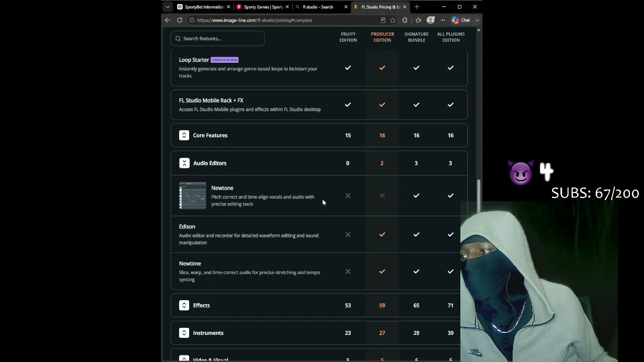Close the fl studio - Search tab

click(x=346, y=7)
